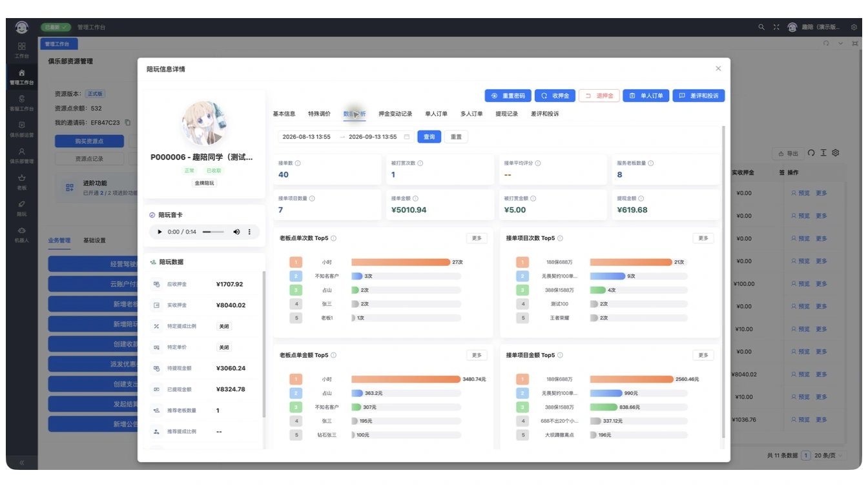The height and width of the screenshot is (488, 868).
Task: Open the calendar icon in date range field
Action: (x=407, y=137)
